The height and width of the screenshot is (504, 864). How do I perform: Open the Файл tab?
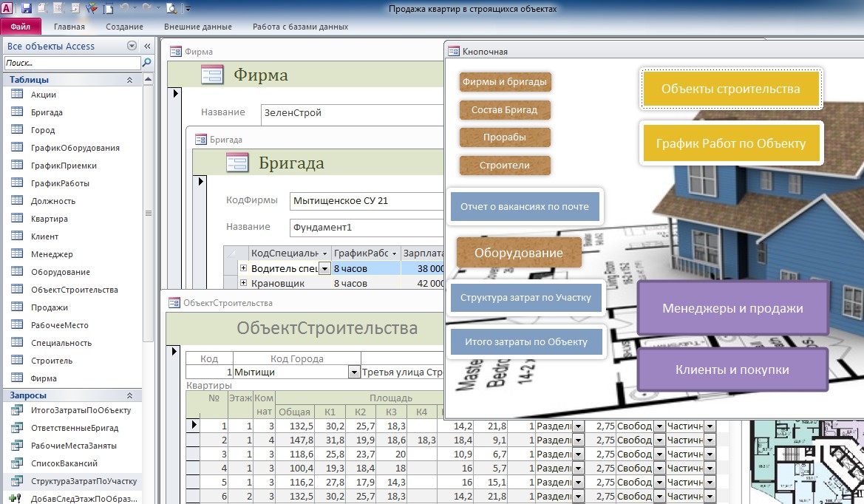(20, 27)
